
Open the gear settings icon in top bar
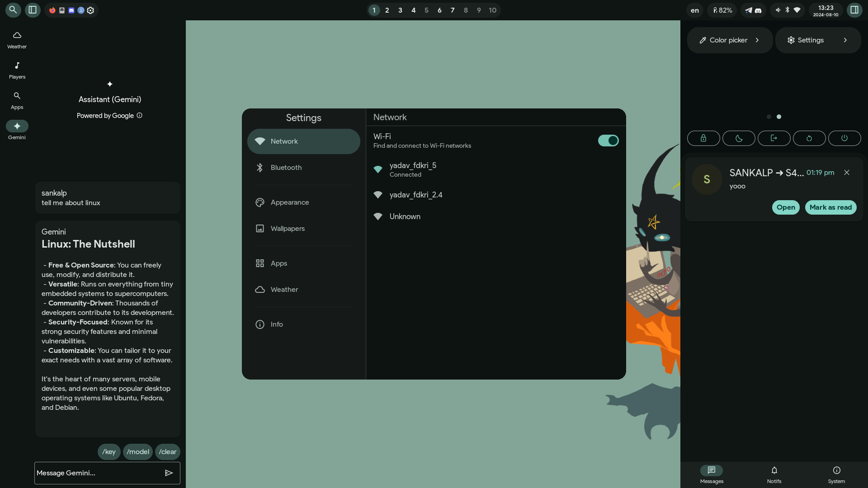(x=90, y=10)
